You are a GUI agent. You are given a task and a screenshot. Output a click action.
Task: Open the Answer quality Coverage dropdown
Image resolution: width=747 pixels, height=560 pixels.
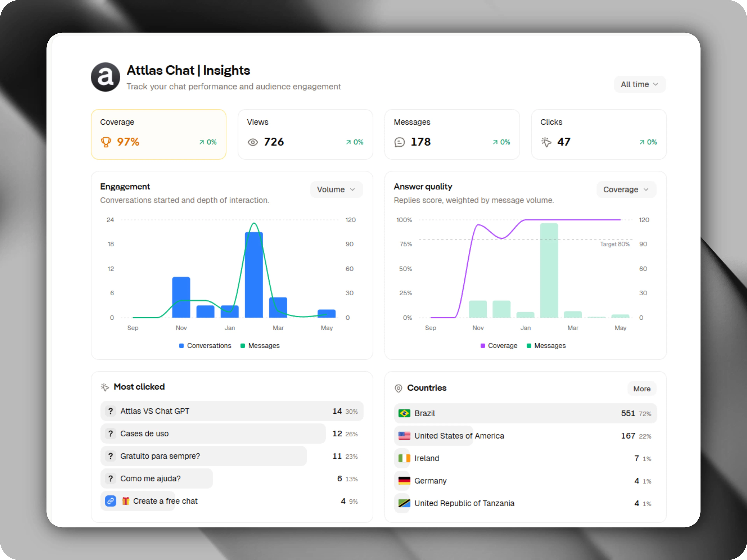[x=626, y=190]
